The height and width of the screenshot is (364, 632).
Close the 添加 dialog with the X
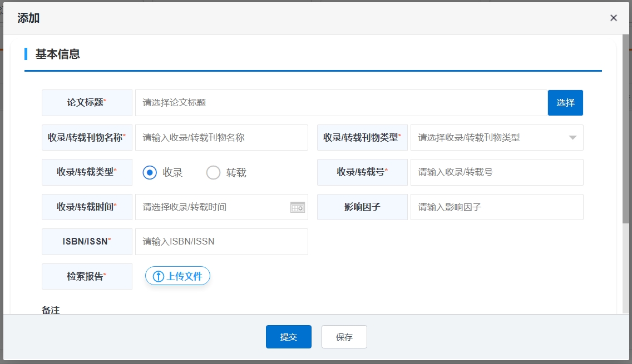coord(613,18)
